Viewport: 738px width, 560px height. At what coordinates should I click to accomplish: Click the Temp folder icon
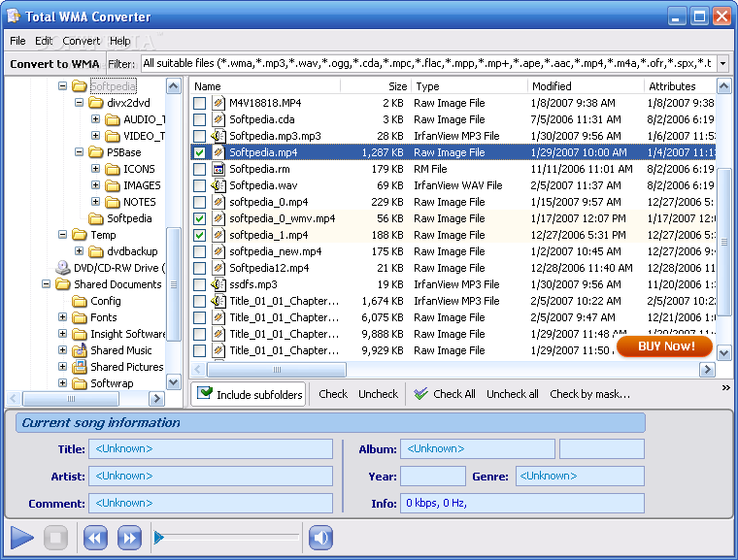(x=80, y=235)
